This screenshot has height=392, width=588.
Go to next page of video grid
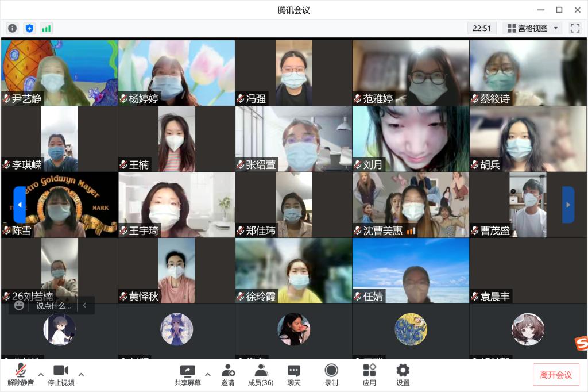[x=568, y=205]
